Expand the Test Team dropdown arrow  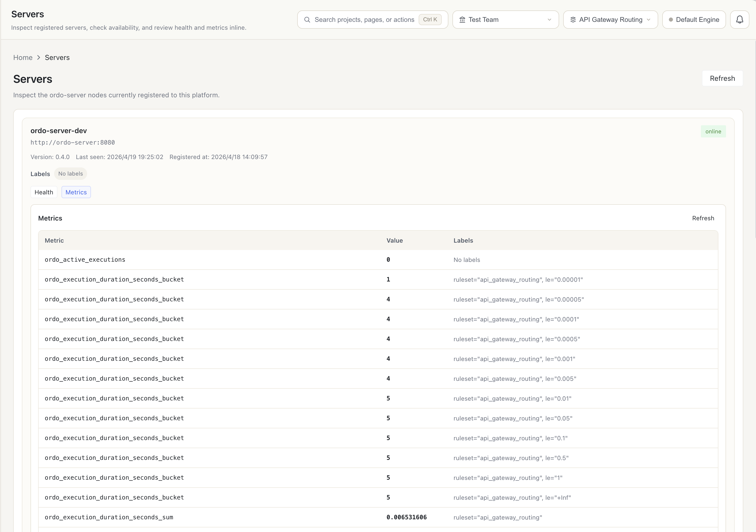(x=549, y=20)
